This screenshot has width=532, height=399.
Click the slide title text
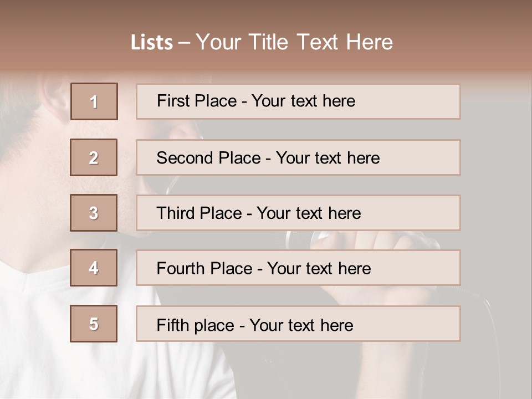pos(262,42)
